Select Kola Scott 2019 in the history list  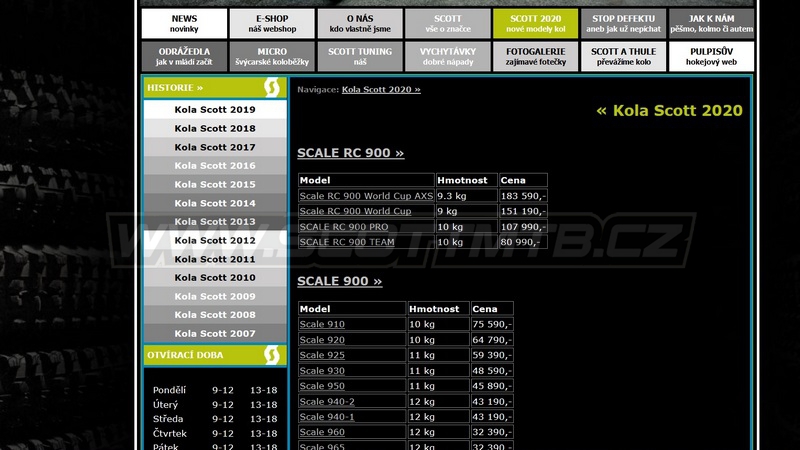[x=215, y=110]
